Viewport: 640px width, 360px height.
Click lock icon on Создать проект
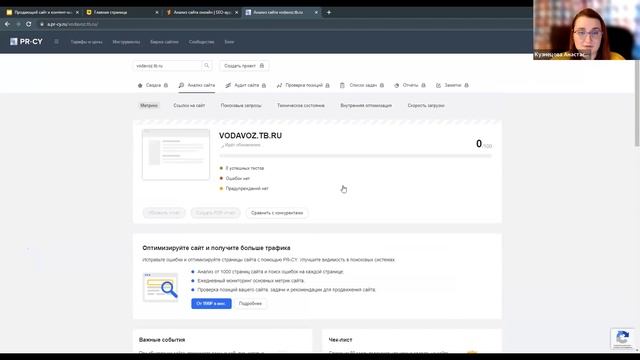click(262, 66)
